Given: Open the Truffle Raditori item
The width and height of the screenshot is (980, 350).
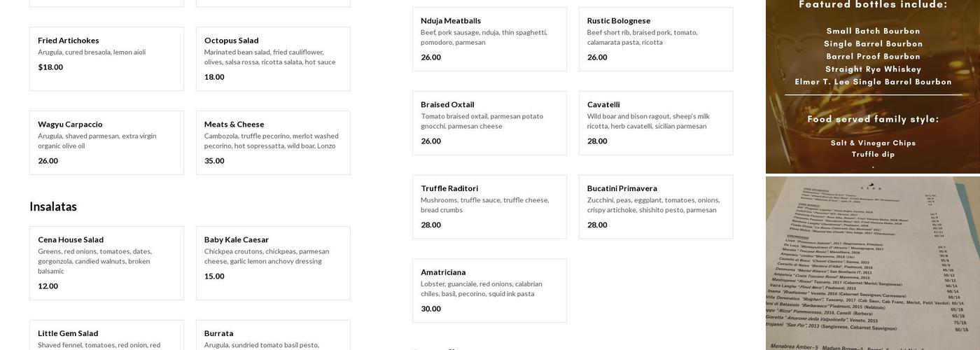Looking at the screenshot, I should click(489, 207).
